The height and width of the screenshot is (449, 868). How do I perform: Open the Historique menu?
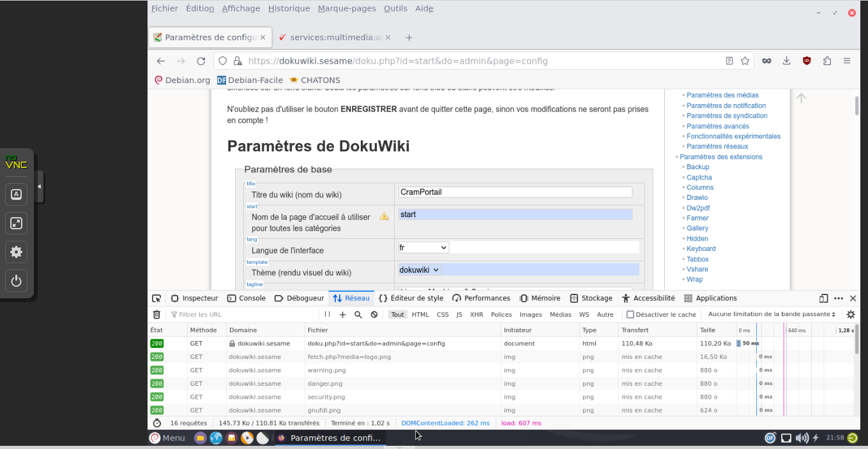(289, 8)
